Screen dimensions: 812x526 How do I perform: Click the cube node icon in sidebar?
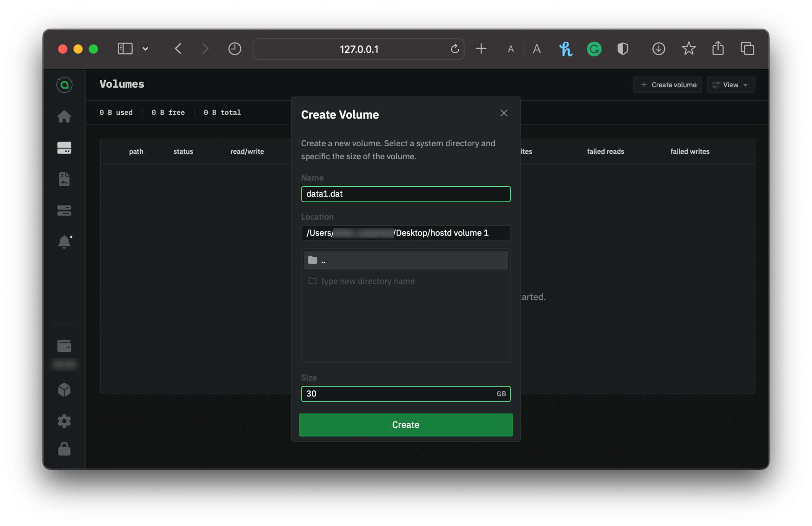pos(64,390)
